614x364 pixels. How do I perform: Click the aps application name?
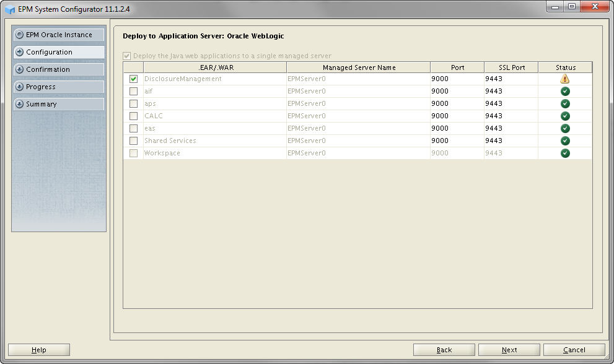coord(150,104)
